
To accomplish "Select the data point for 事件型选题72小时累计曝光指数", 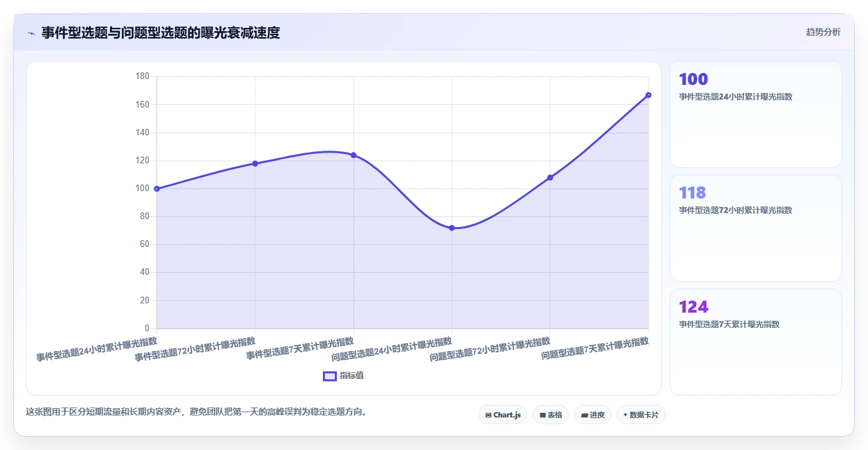I will click(x=255, y=163).
